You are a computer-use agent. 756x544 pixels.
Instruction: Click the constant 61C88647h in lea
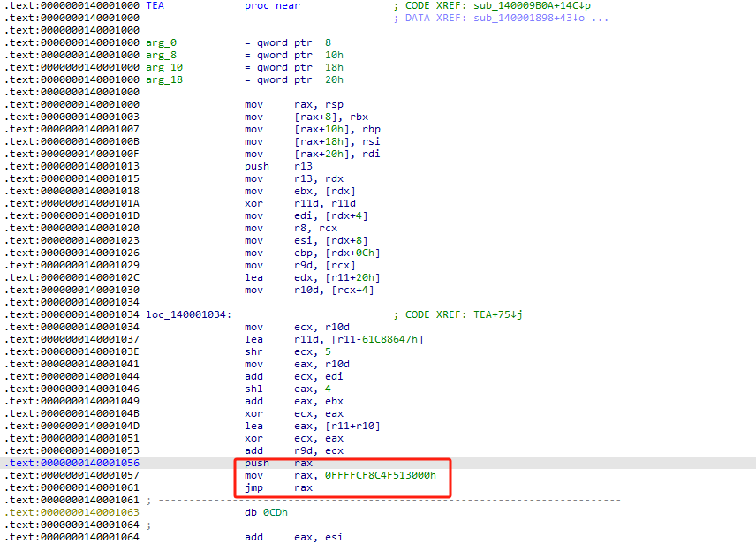click(x=389, y=339)
